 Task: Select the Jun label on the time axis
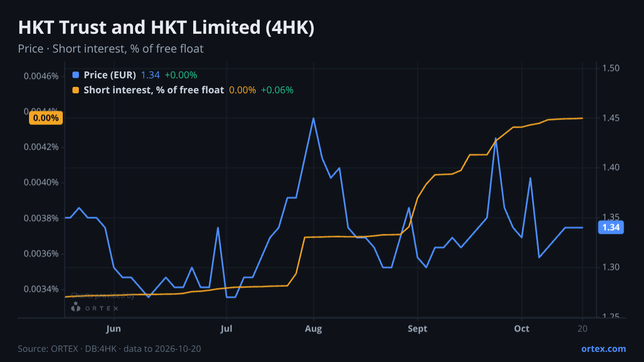pos(113,329)
